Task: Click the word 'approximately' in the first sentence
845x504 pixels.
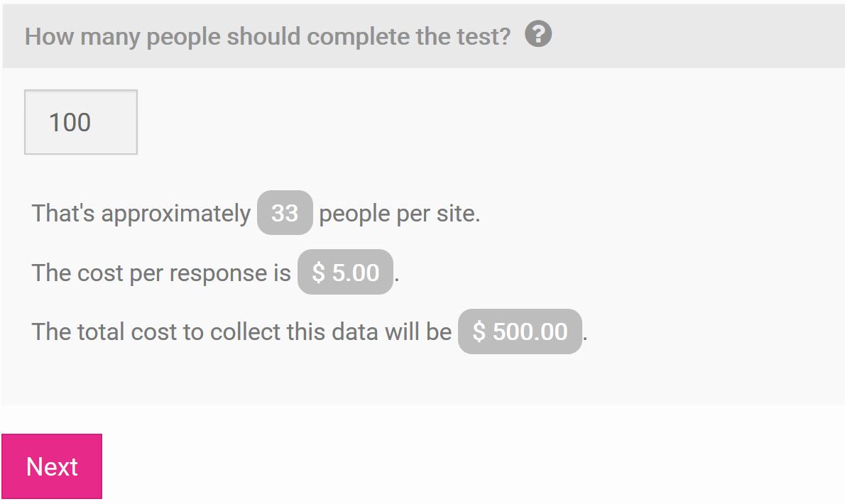Action: 175,214
